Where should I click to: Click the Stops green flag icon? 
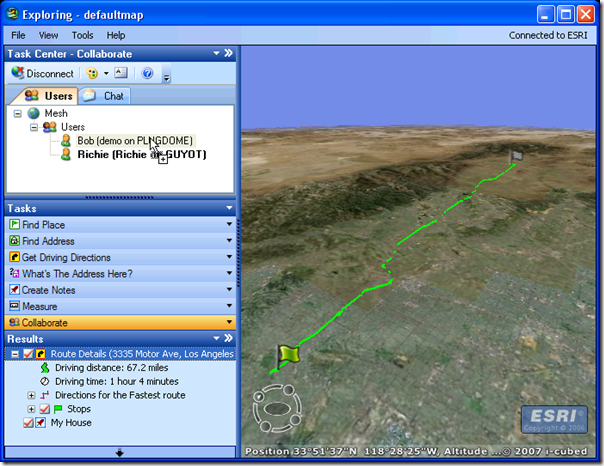(x=58, y=409)
